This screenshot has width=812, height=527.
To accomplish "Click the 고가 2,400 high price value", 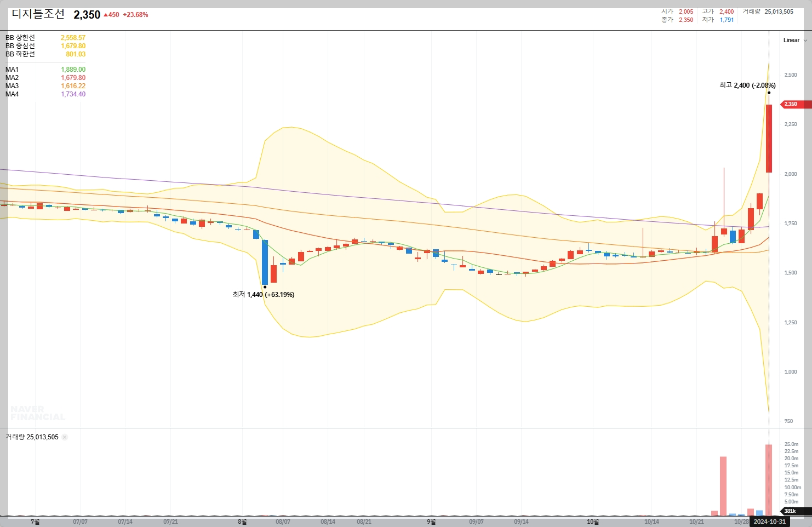I will 727,12.
